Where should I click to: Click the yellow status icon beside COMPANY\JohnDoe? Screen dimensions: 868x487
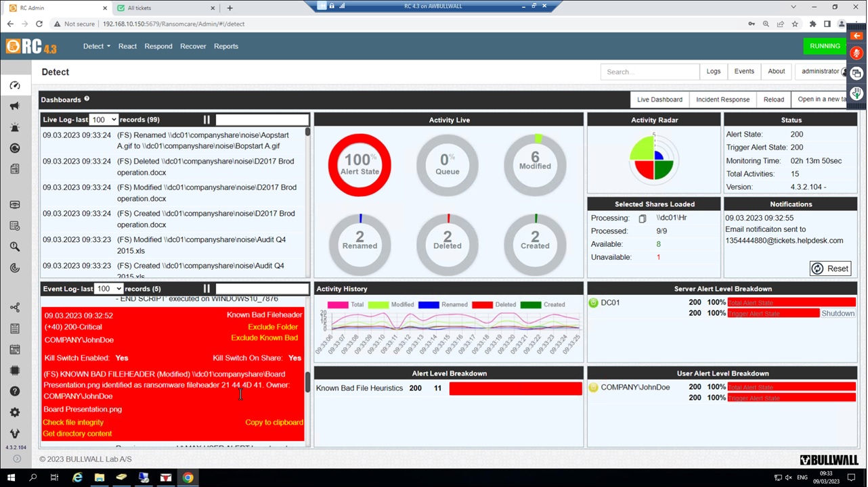tap(593, 388)
